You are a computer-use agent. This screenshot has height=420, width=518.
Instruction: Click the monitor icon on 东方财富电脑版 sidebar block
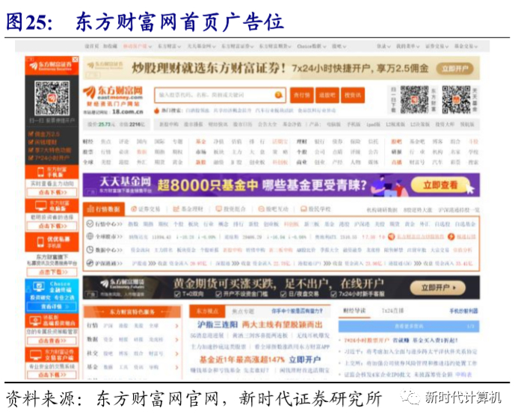[41, 206]
